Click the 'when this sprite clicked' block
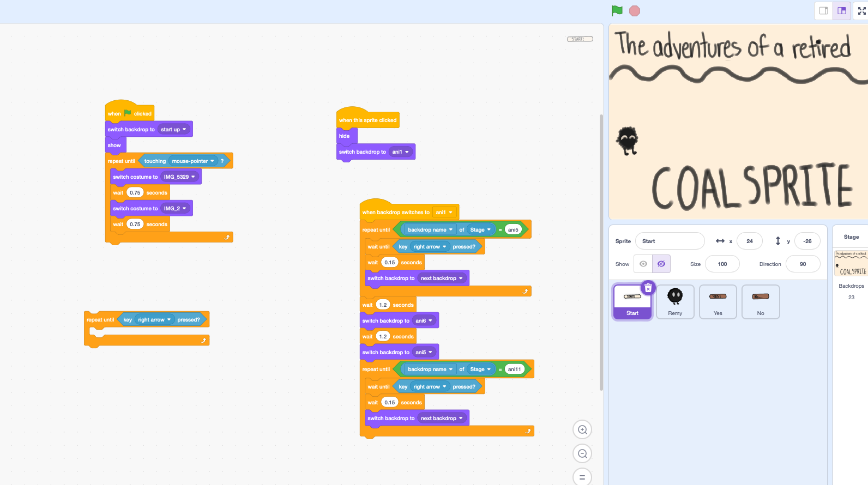This screenshot has width=868, height=485. tap(368, 119)
